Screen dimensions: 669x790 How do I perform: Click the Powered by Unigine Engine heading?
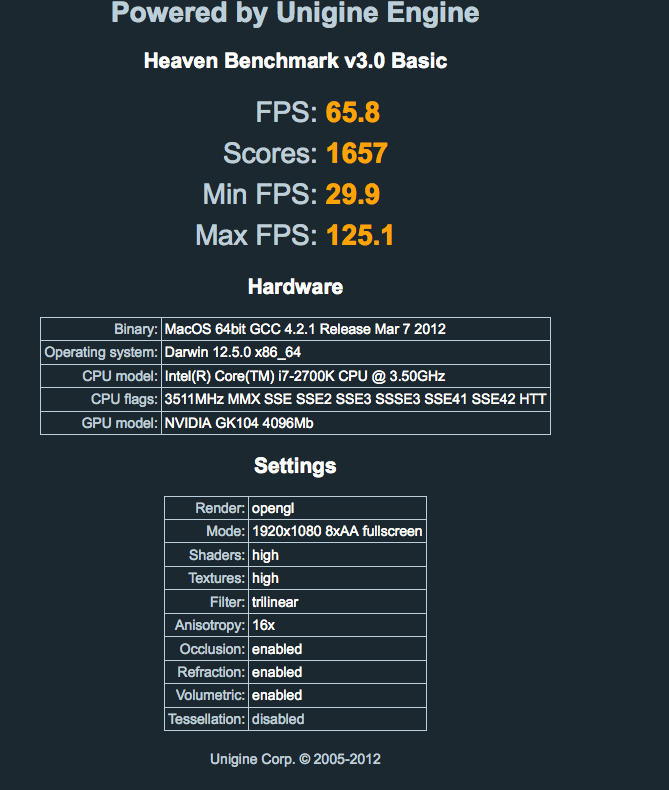(295, 13)
